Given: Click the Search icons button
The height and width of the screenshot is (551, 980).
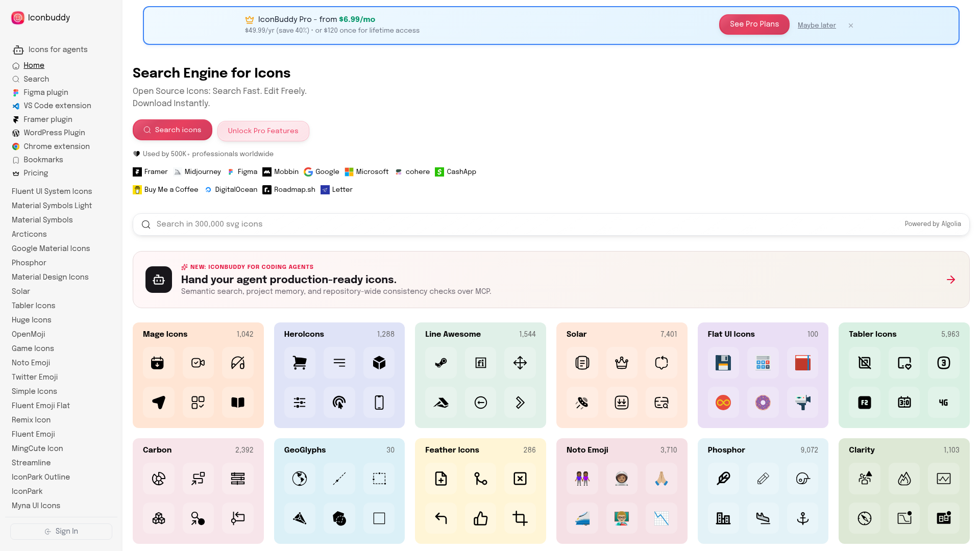Looking at the screenshot, I should 173,130.
